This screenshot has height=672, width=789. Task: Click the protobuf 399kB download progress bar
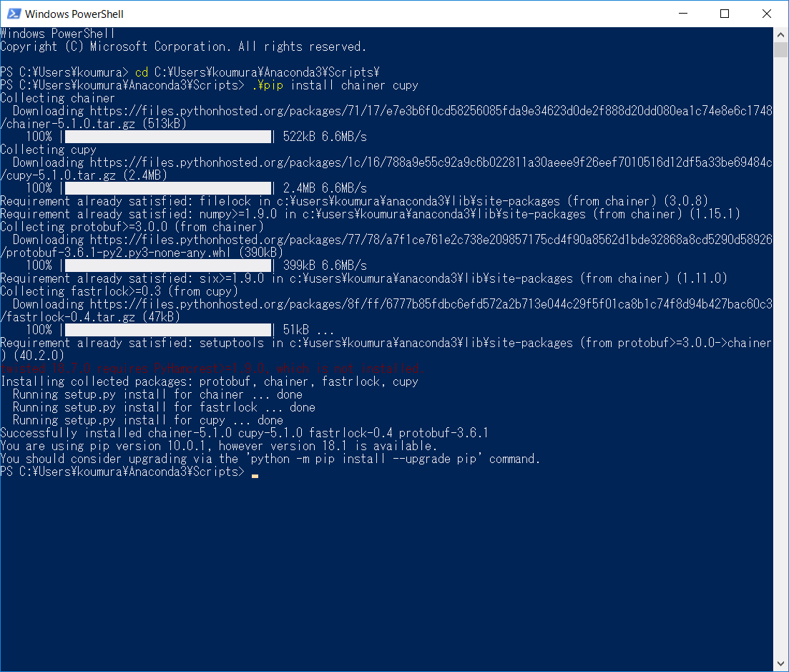[168, 266]
